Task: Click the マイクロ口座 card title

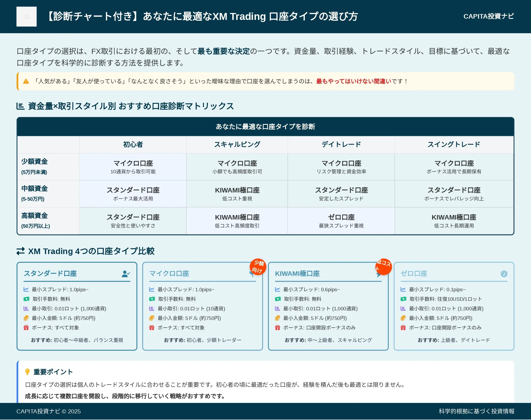Action: (x=169, y=274)
